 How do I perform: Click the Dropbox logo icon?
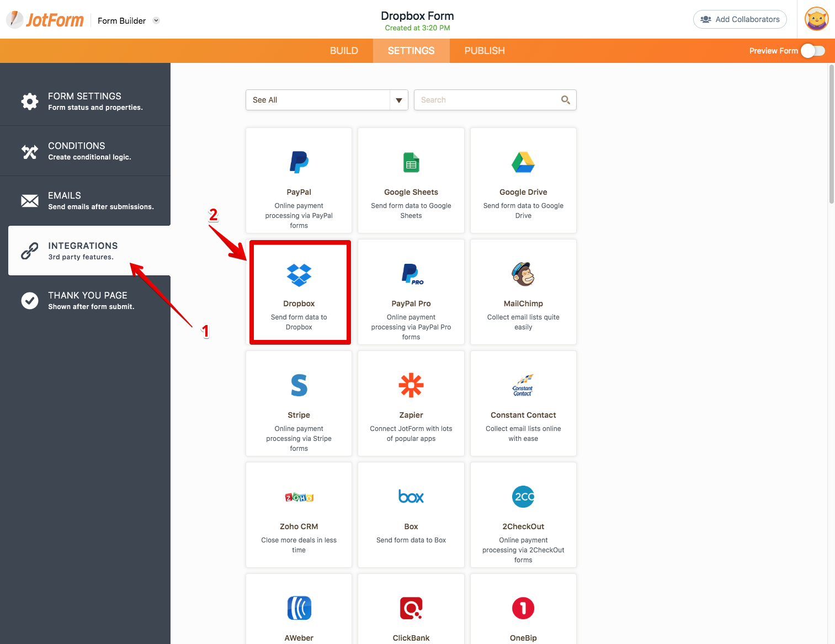[x=299, y=275]
